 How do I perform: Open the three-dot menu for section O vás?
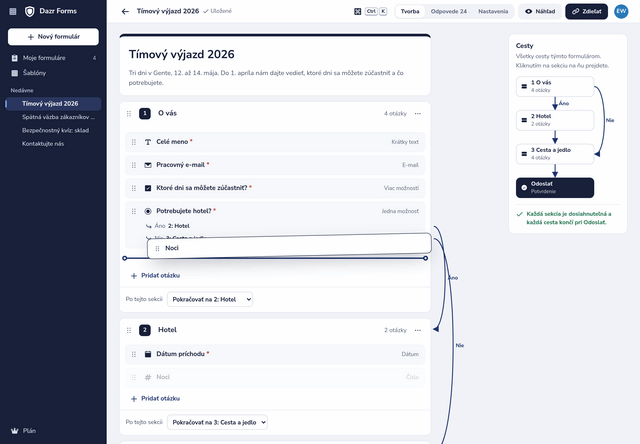pyautogui.click(x=418, y=113)
